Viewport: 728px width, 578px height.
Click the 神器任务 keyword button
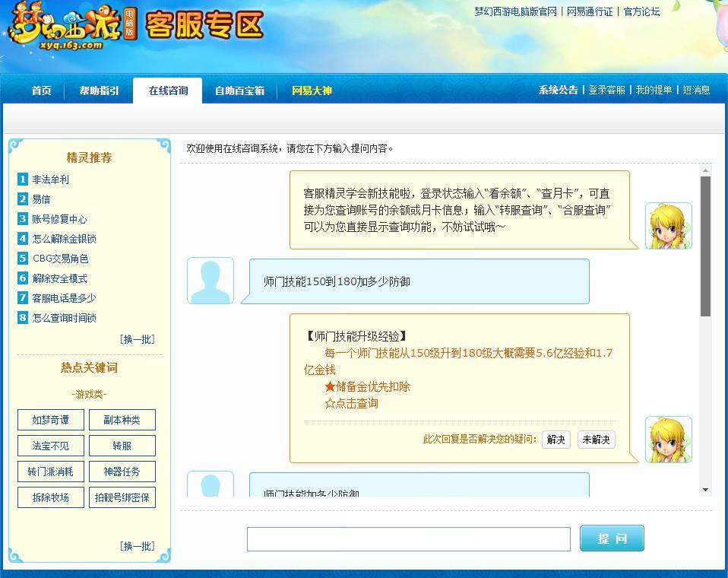pos(122,472)
